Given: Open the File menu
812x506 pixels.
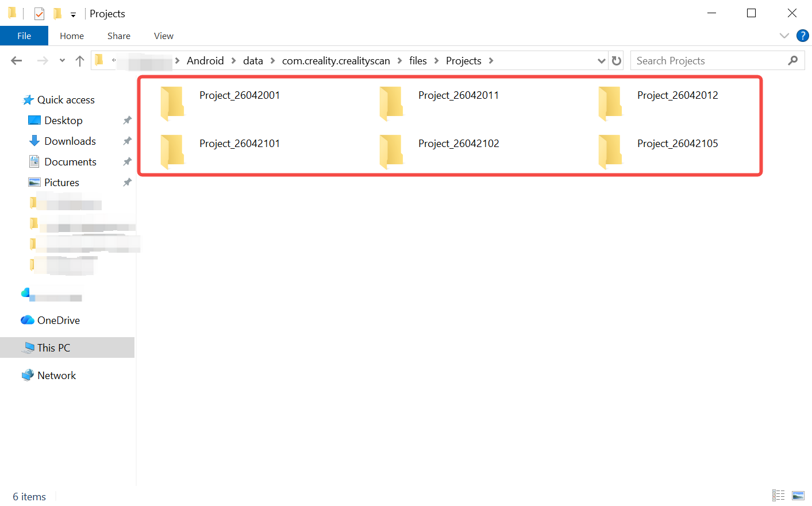Looking at the screenshot, I should [24, 36].
